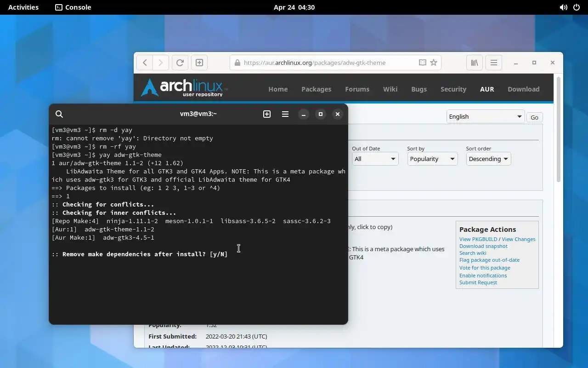588x368 pixels.
Task: Click Vote for this package
Action: 485,268
